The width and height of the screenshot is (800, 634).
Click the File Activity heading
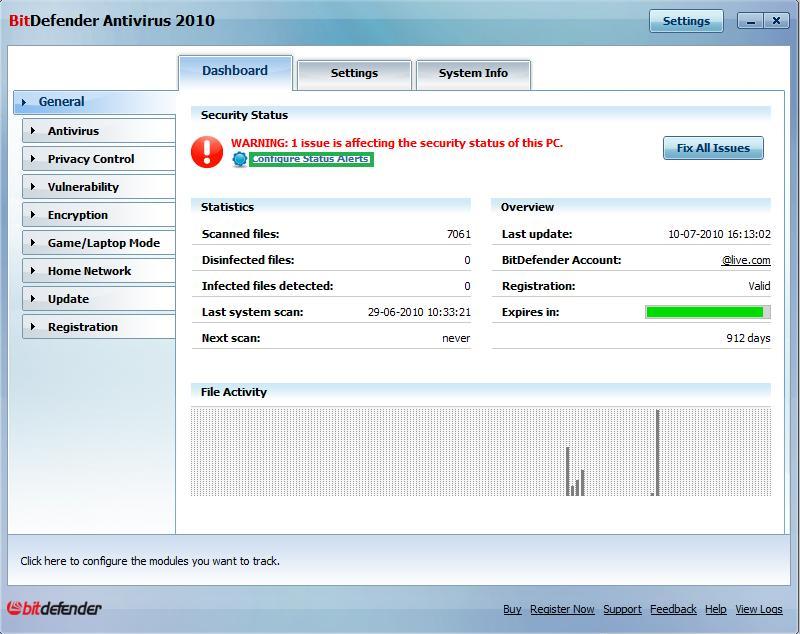click(x=234, y=392)
